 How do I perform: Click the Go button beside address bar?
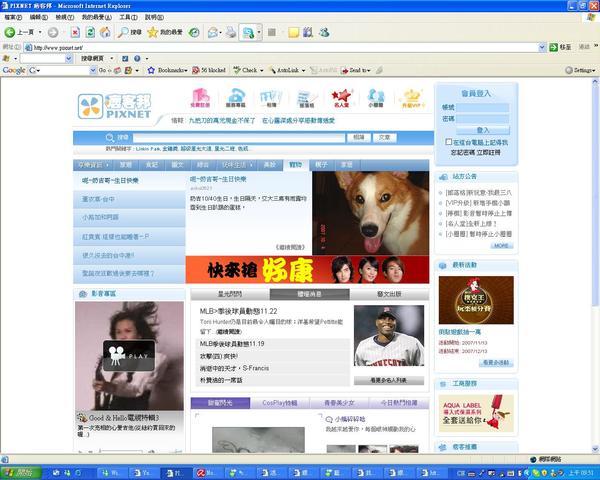click(x=561, y=47)
